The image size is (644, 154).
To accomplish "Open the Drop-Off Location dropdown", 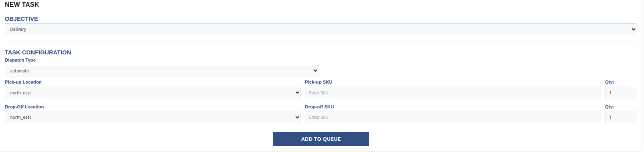I will 153,117.
